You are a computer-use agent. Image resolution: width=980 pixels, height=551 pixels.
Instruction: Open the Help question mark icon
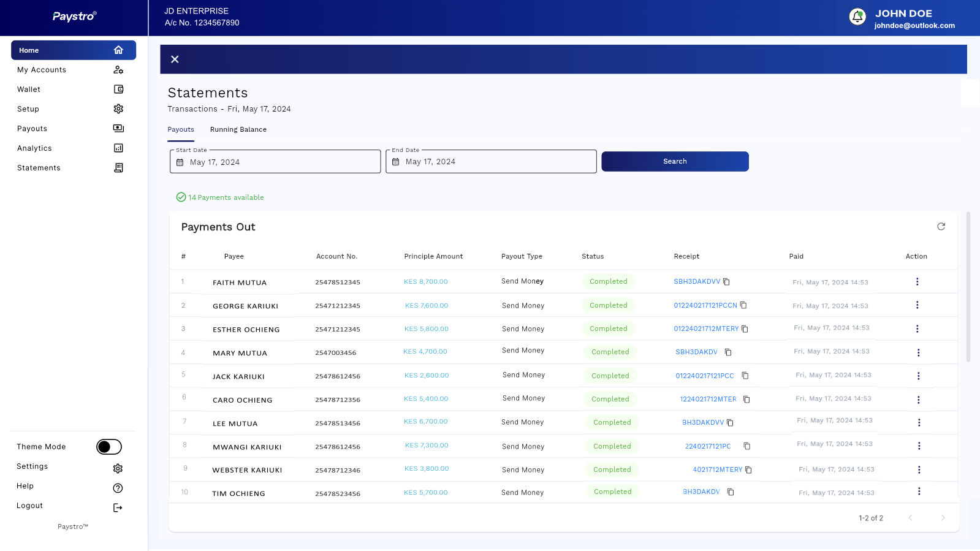[x=118, y=488]
